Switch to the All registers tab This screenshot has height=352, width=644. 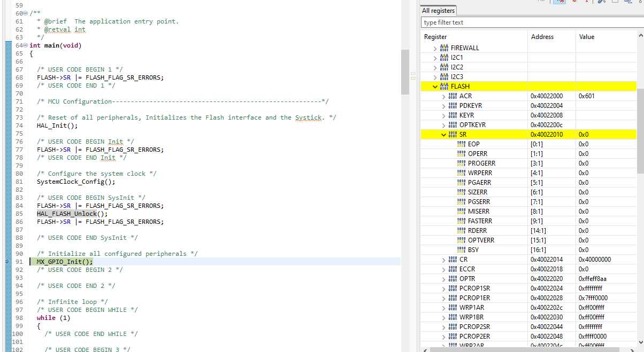pyautogui.click(x=438, y=11)
